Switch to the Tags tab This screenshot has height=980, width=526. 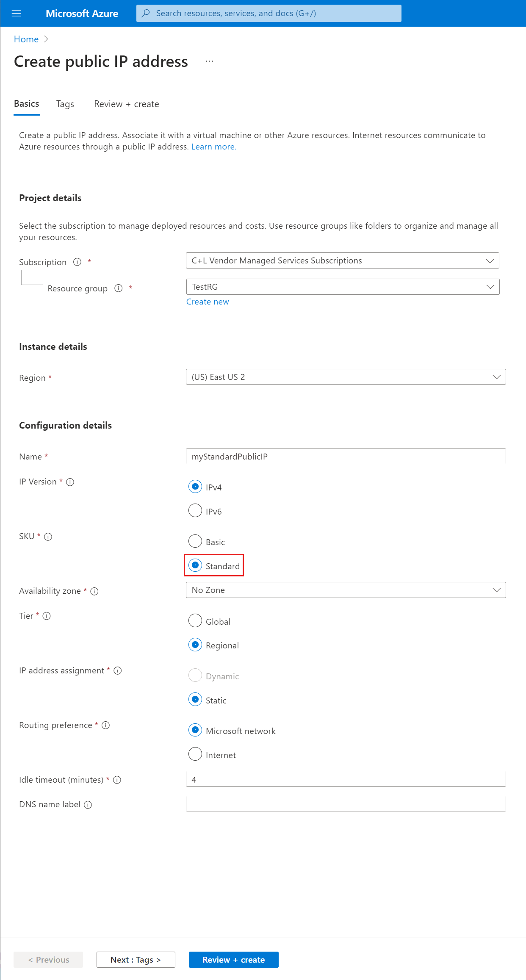(65, 104)
